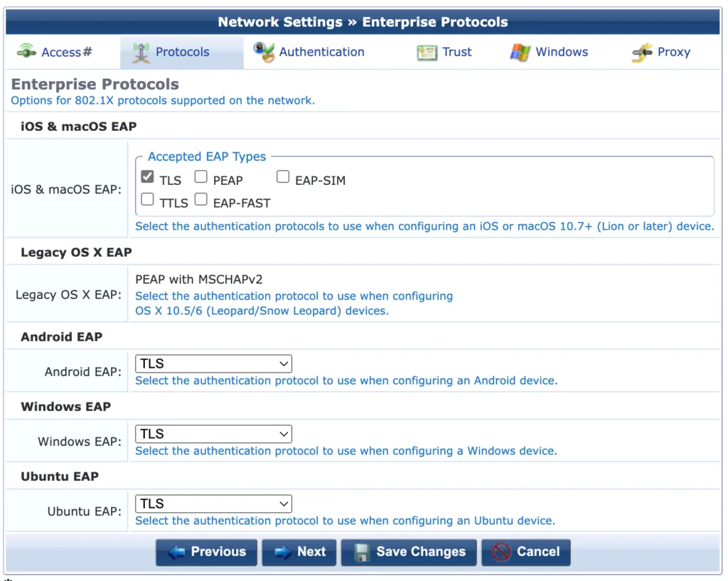Screen dimensions: 728x581
Task: Click the Authentication paint palette icon
Action: pos(264,52)
